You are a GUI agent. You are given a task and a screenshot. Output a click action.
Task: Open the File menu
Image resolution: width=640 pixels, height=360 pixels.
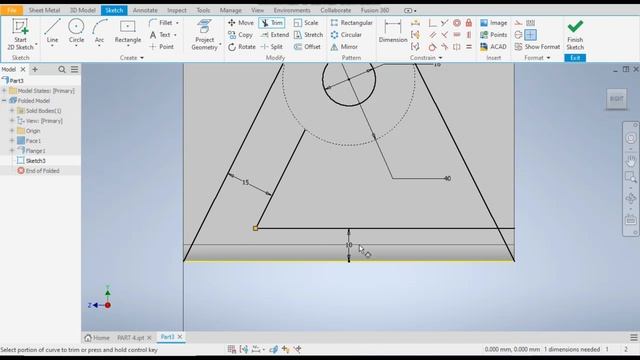point(11,10)
